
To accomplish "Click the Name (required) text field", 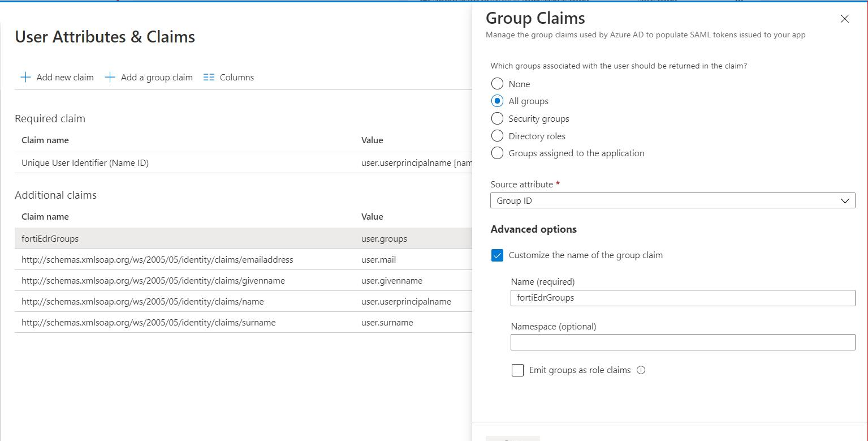I will (x=682, y=298).
